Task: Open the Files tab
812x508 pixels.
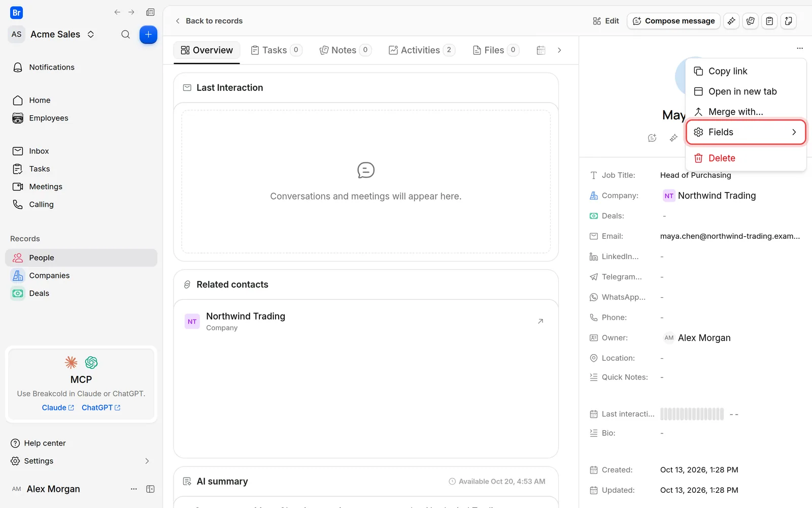Action: click(x=495, y=50)
